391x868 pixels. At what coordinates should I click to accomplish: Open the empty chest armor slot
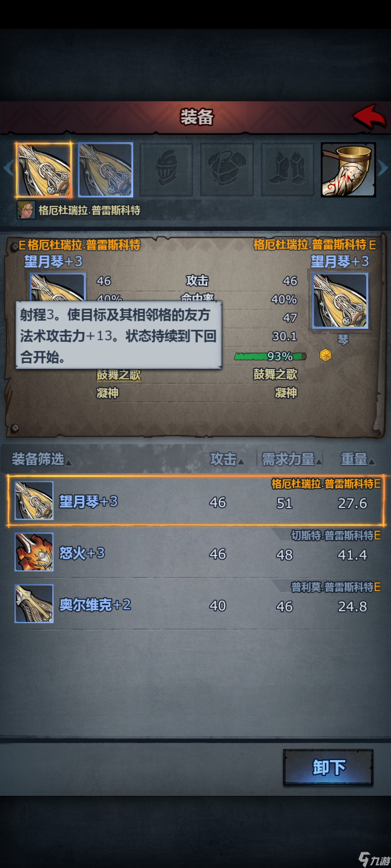pos(227,170)
